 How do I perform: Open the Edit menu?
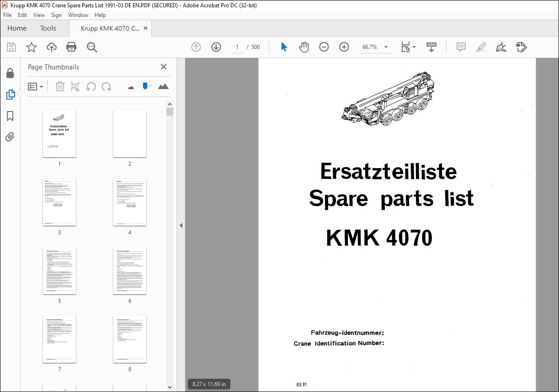tap(22, 15)
